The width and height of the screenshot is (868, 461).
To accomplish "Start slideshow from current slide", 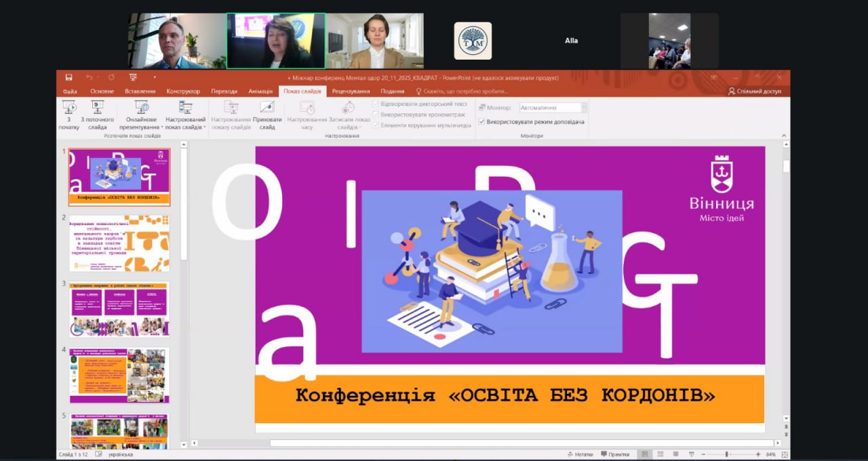I will point(97,114).
